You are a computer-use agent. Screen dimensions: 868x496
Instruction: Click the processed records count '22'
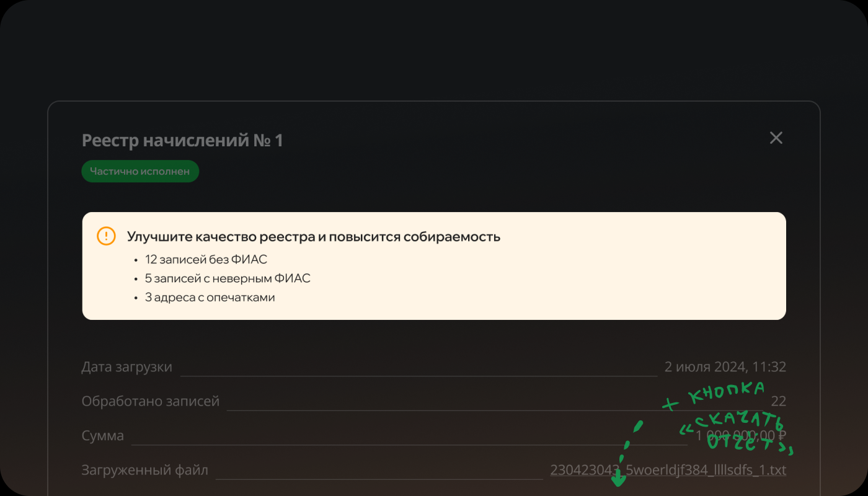point(779,402)
